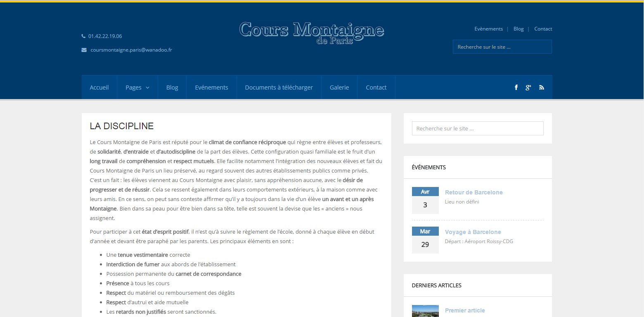The height and width of the screenshot is (317, 644).
Task: Go to Accueil in main navigation
Action: [99, 88]
